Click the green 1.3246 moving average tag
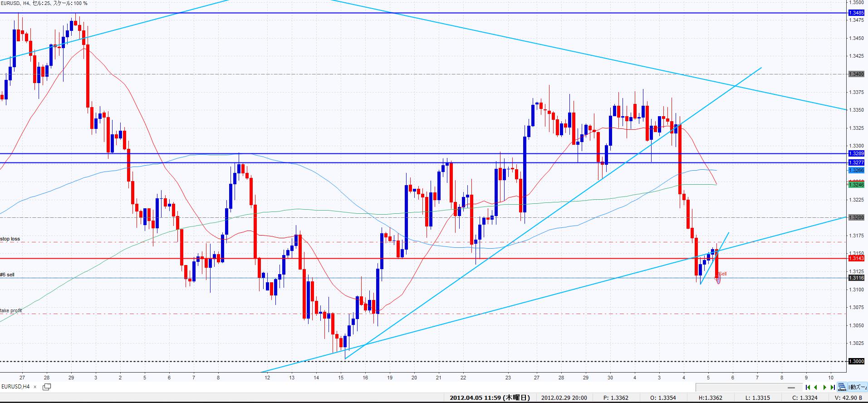The width and height of the screenshot is (868, 403). [x=856, y=185]
